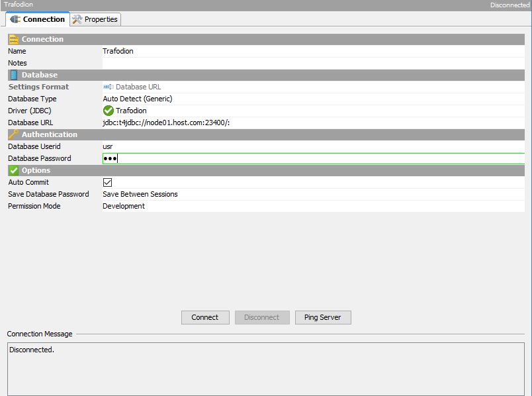
Task: Click the Database URL settings format icon
Action: coord(109,87)
